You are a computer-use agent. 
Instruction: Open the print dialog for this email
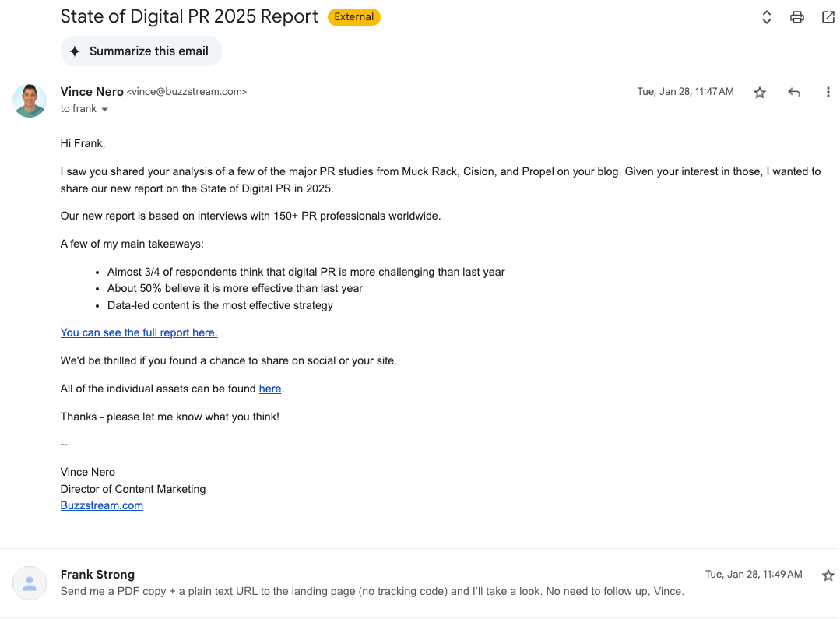click(796, 16)
